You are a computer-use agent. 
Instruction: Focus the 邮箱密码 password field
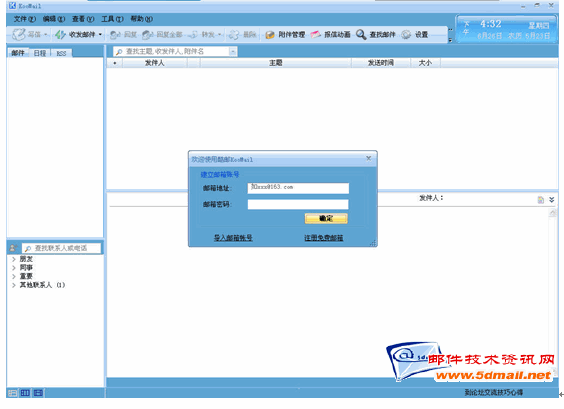[x=298, y=204]
